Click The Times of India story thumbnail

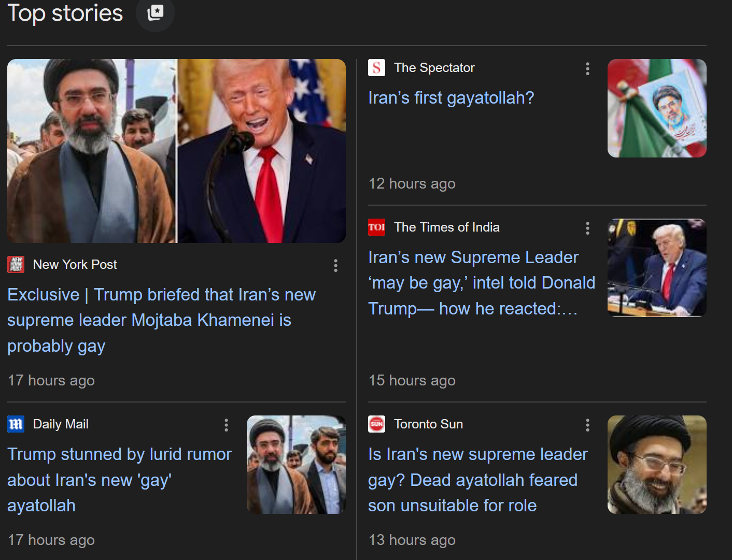click(x=657, y=268)
